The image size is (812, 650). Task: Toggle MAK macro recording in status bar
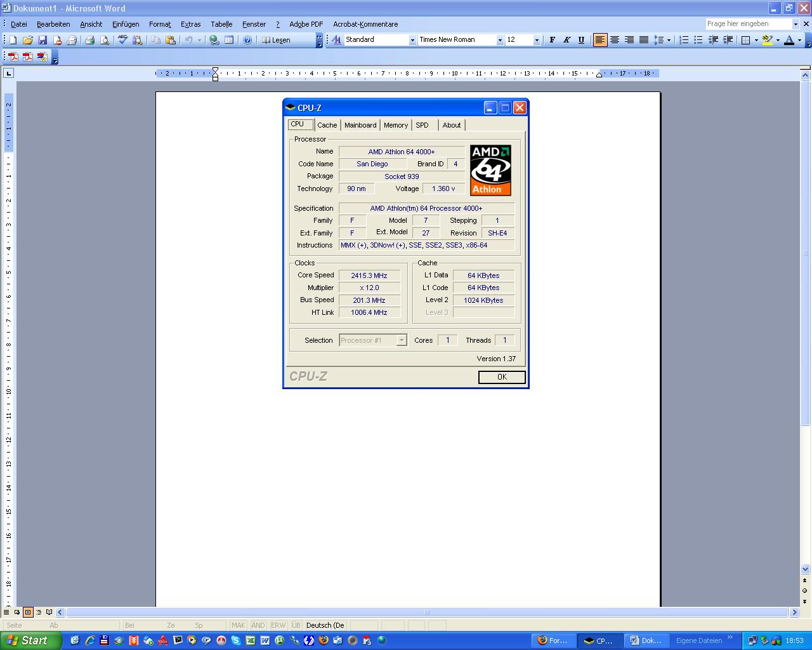tap(239, 625)
